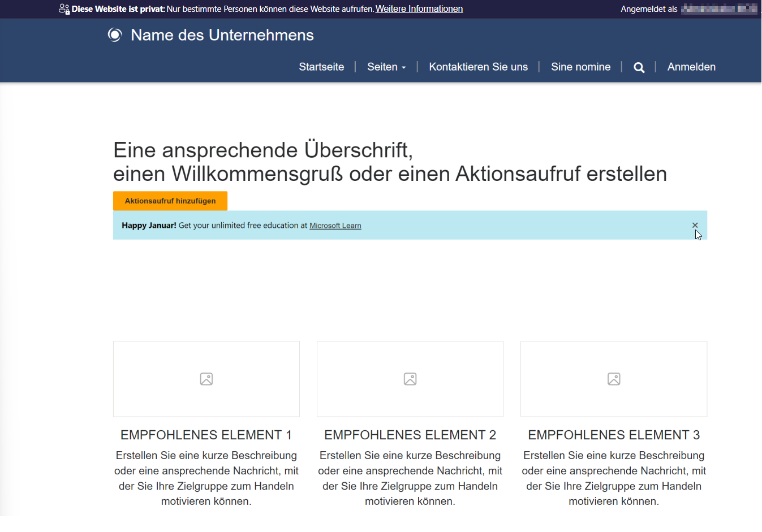Select the EMPFOHLENES ELEMENT 3 heading
Screen dimensions: 762x532
[x=614, y=435]
